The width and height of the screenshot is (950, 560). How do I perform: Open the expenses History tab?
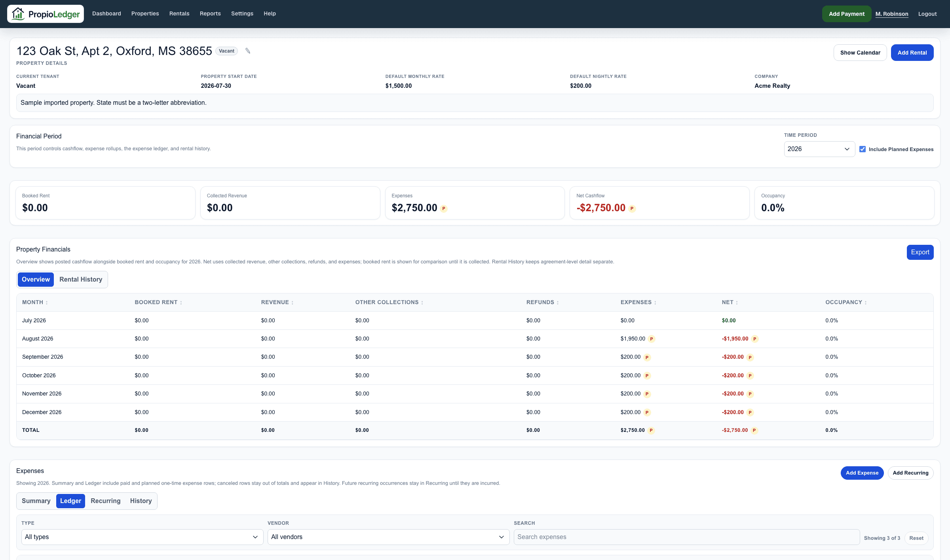click(x=141, y=501)
